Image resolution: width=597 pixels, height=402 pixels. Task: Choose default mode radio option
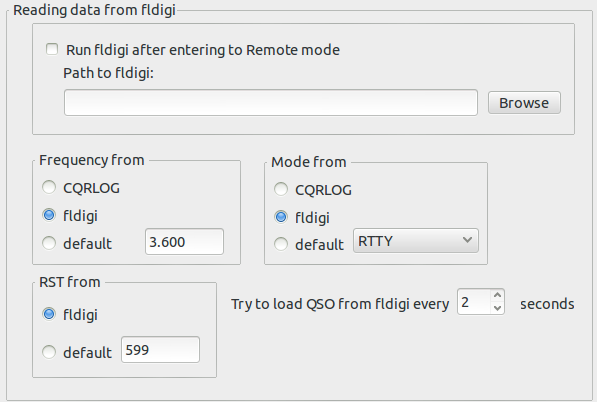coord(281,244)
